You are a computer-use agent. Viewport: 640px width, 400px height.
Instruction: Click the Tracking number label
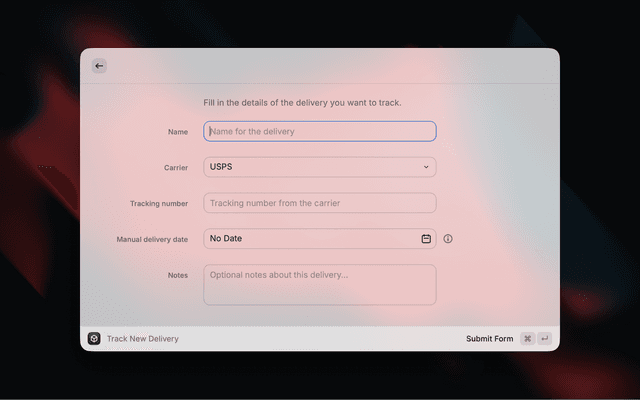(x=158, y=203)
